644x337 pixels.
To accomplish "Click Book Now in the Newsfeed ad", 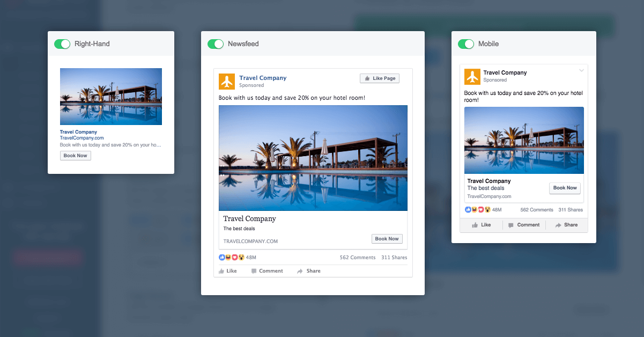I will pyautogui.click(x=387, y=239).
